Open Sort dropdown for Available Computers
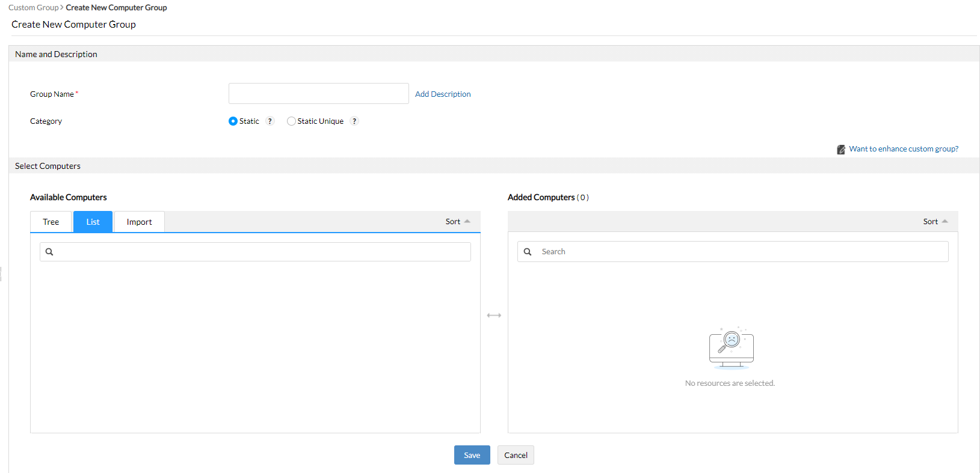980x473 pixels. click(457, 222)
